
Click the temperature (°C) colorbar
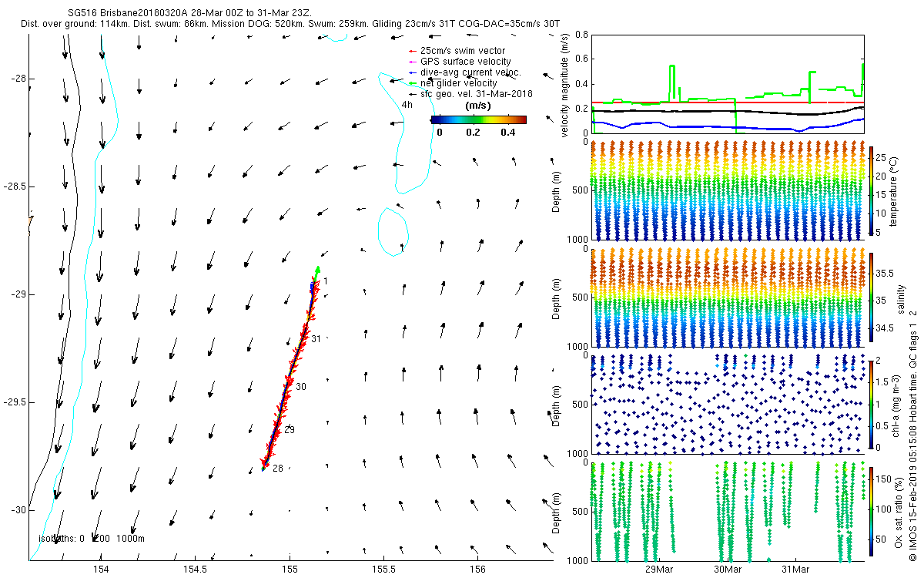click(872, 189)
